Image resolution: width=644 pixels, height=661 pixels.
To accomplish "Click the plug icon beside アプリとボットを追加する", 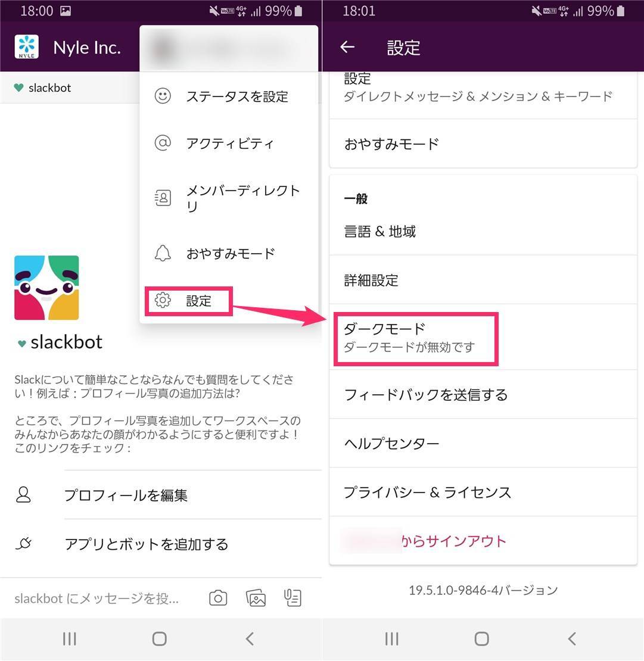I will pyautogui.click(x=24, y=543).
